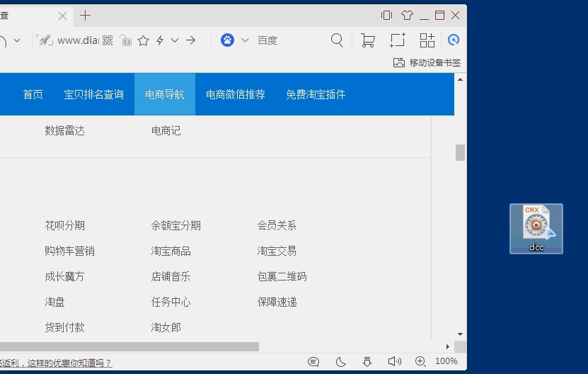Open the 淘女郎 link
Viewport: 588px width, 374px height.
[166, 327]
